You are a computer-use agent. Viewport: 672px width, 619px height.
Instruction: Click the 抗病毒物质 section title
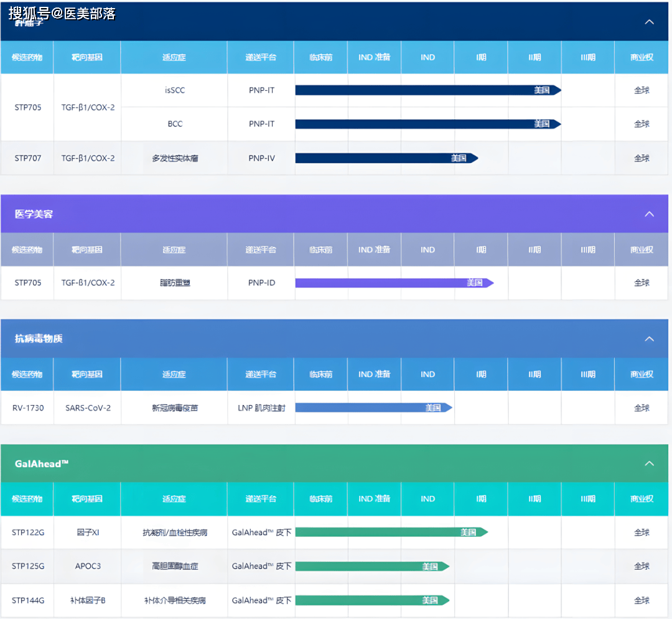(x=39, y=338)
